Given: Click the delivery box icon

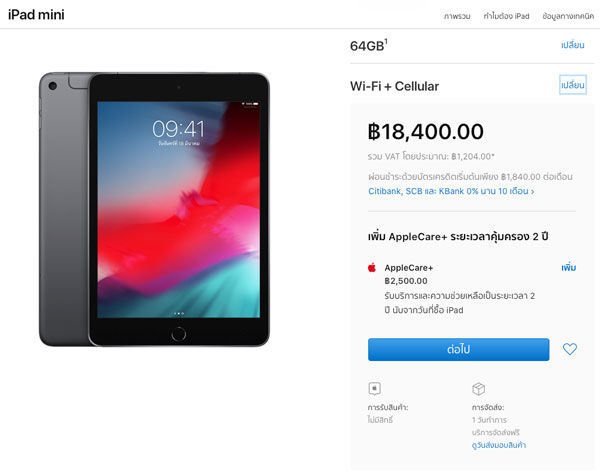Looking at the screenshot, I should (478, 388).
